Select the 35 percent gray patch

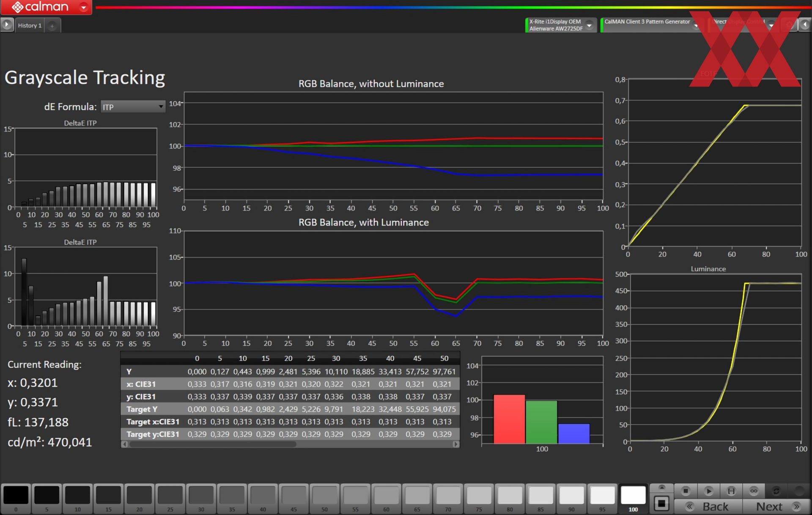(x=232, y=498)
